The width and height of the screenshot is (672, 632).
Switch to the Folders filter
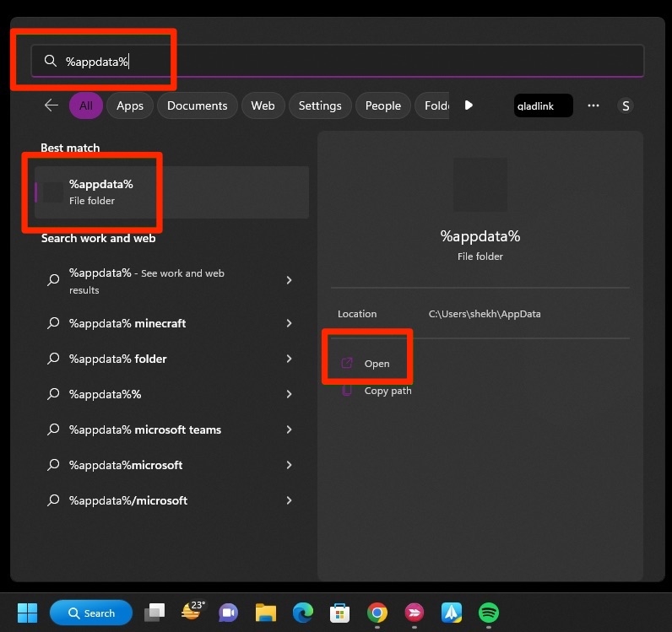click(433, 105)
